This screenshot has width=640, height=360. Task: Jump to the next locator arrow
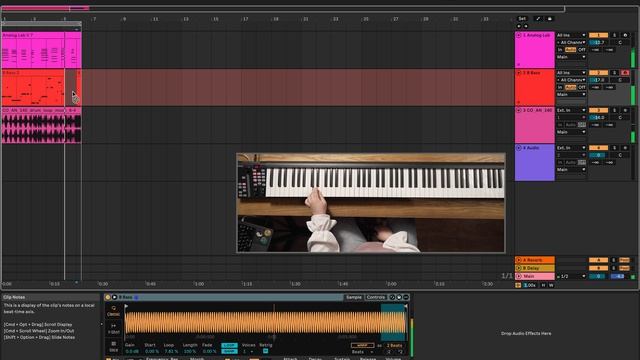click(x=525, y=26)
